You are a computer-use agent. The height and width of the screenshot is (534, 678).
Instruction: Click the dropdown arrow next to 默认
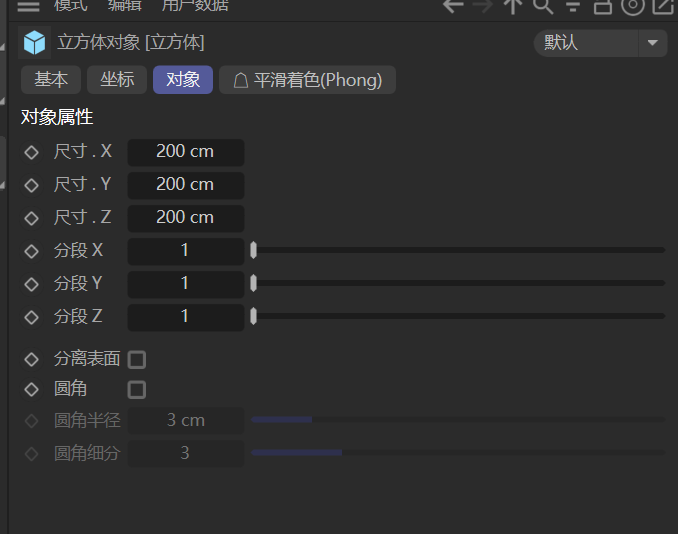(x=653, y=43)
